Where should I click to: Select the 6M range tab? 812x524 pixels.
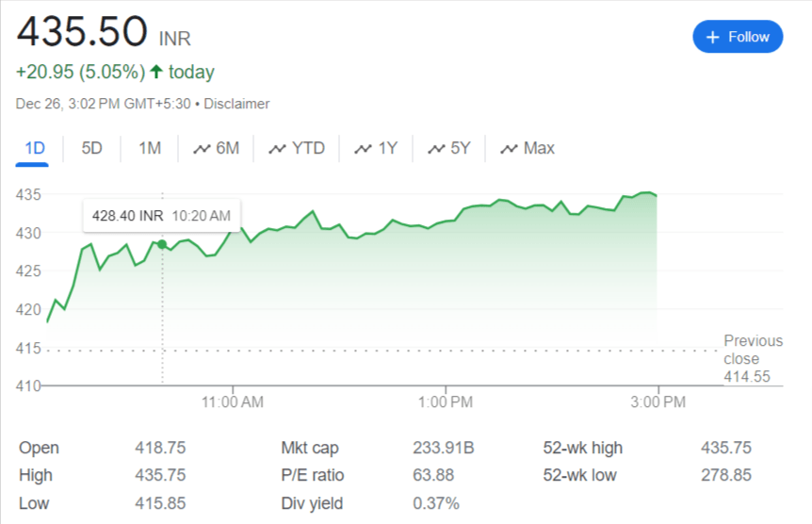(x=217, y=148)
